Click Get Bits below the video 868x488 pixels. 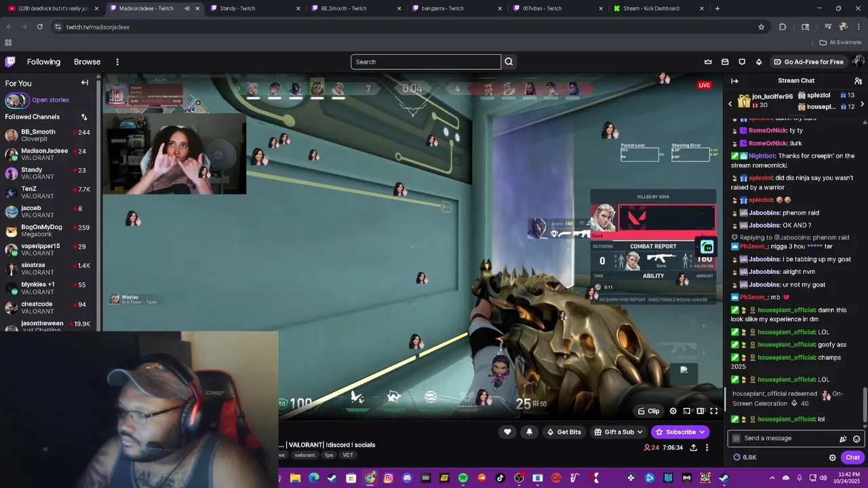pos(564,432)
